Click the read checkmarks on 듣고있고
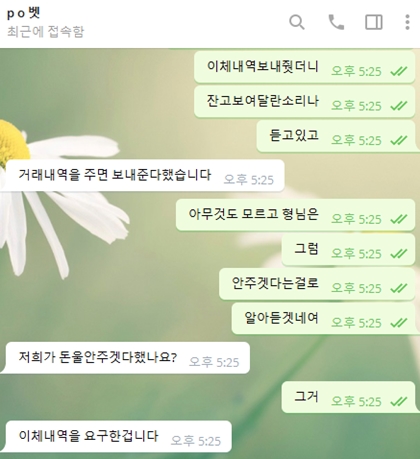 [399, 140]
